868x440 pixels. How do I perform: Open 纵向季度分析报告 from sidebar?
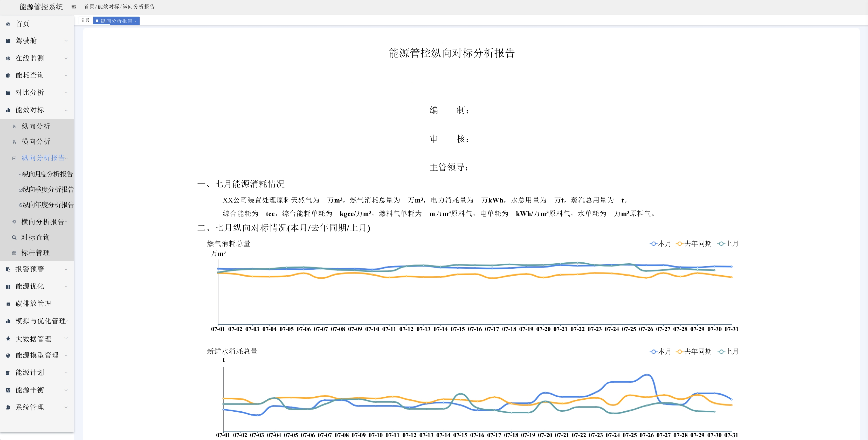[48, 189]
